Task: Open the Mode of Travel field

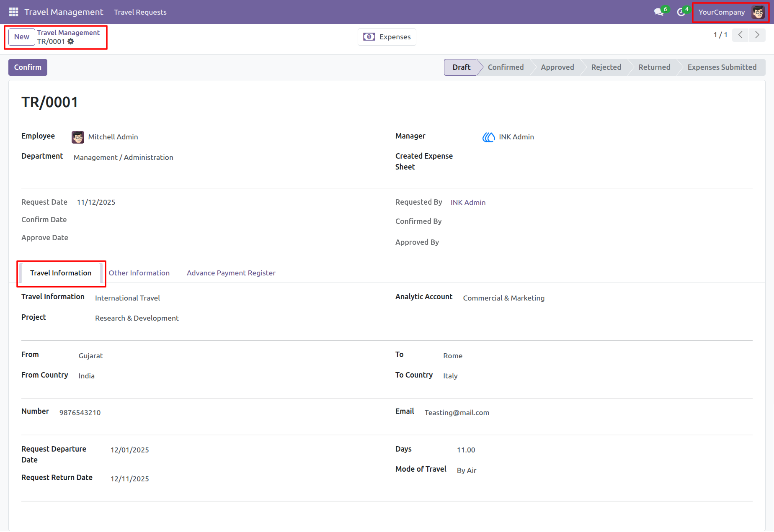Action: coord(467,470)
